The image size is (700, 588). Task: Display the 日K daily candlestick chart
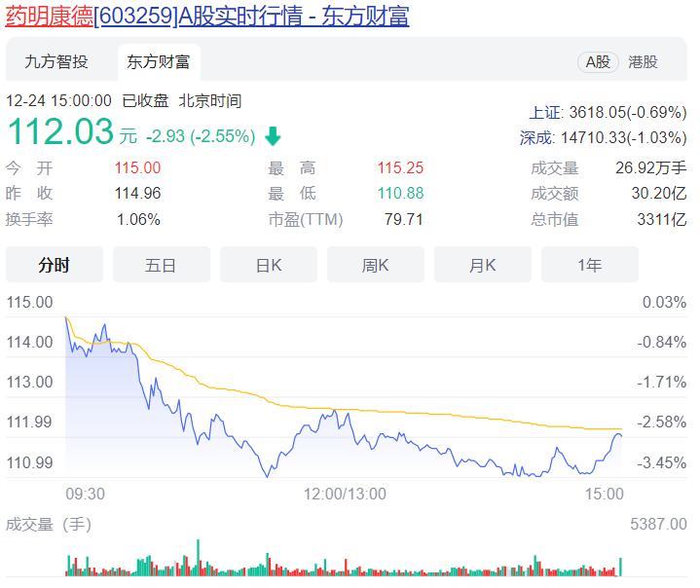click(269, 265)
